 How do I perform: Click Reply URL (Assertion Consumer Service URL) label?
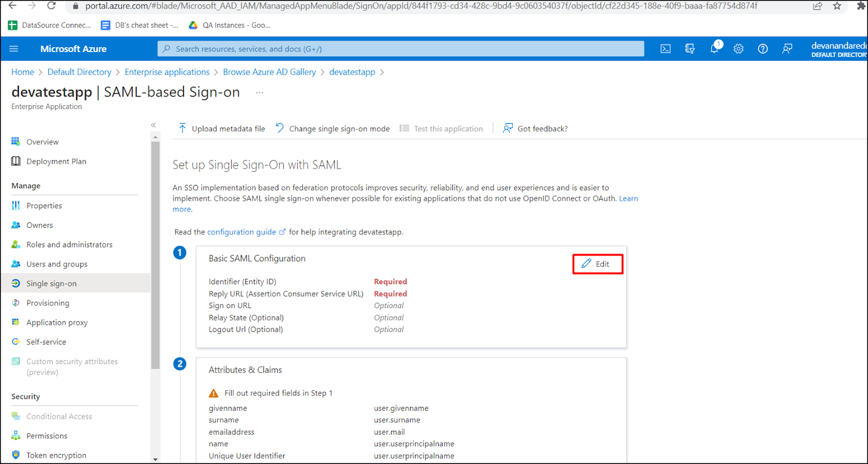tap(286, 294)
